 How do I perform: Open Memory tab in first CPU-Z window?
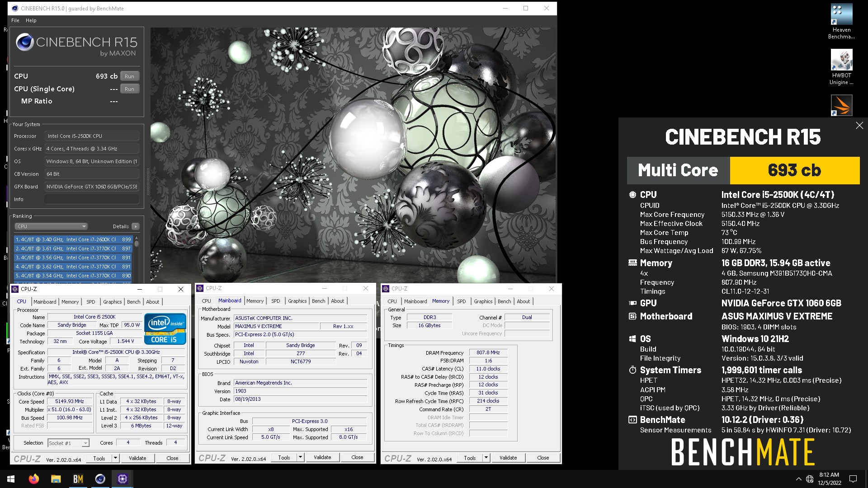tap(70, 302)
